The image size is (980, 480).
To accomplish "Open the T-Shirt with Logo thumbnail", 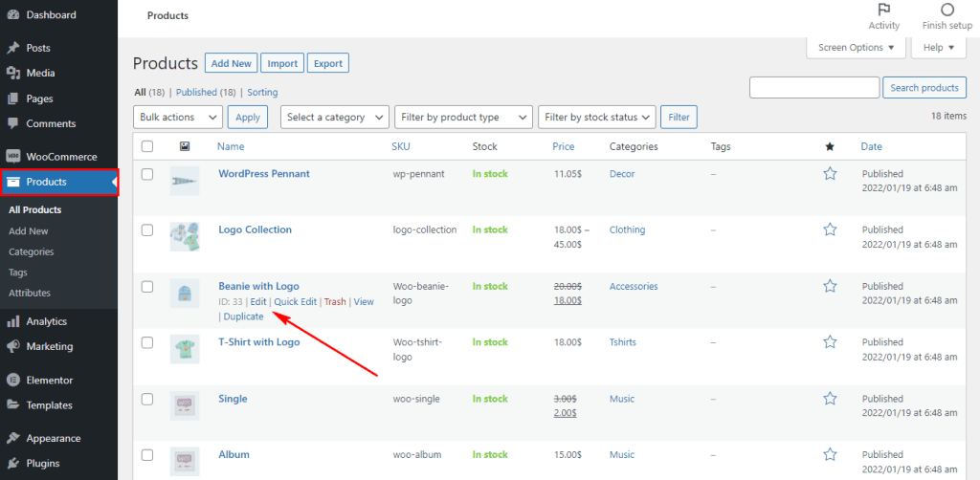I will point(185,349).
